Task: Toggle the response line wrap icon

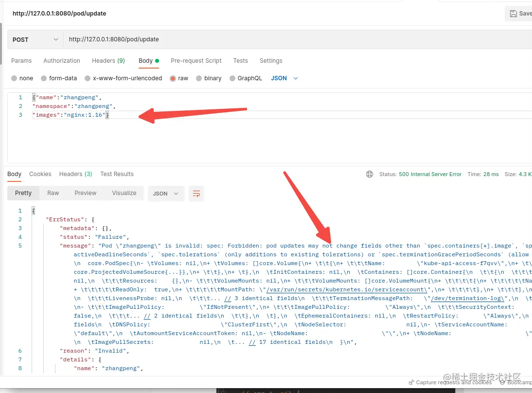Action: [196, 194]
